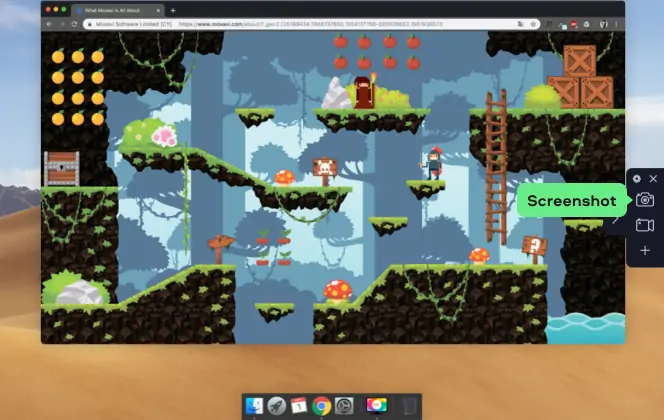Open System Preferences from the Dock
This screenshot has height=420, width=664.
(344, 406)
